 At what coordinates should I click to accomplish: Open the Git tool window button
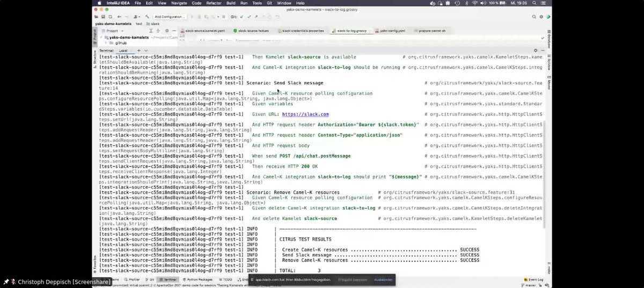point(151,280)
